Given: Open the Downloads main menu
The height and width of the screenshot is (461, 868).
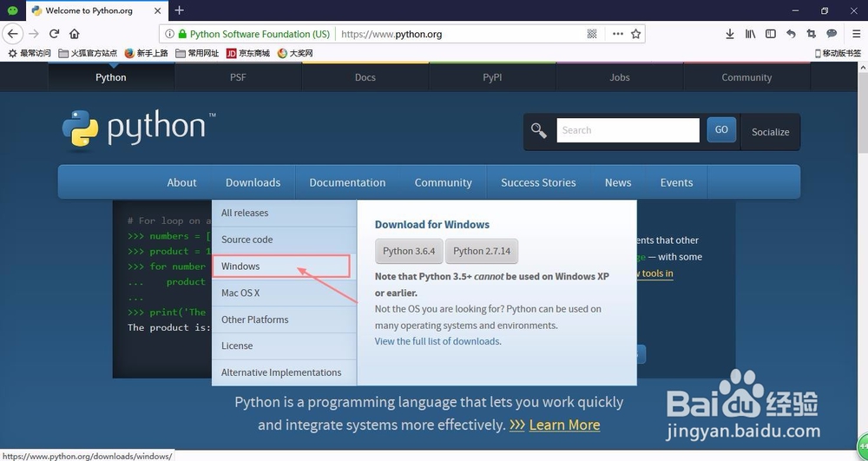Looking at the screenshot, I should pos(253,182).
